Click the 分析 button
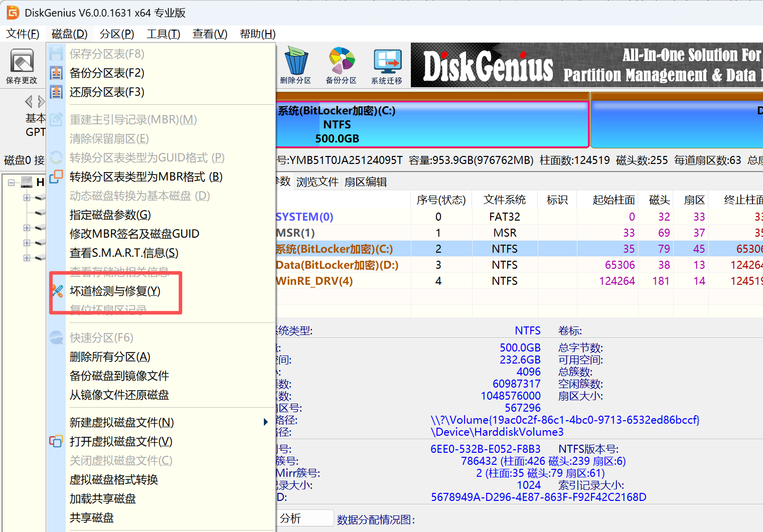 [x=304, y=518]
